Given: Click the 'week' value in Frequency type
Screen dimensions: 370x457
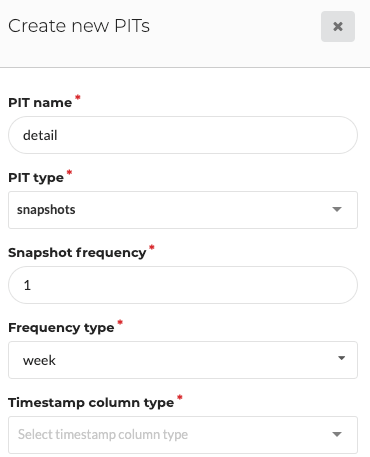Looking at the screenshot, I should tap(39, 360).
